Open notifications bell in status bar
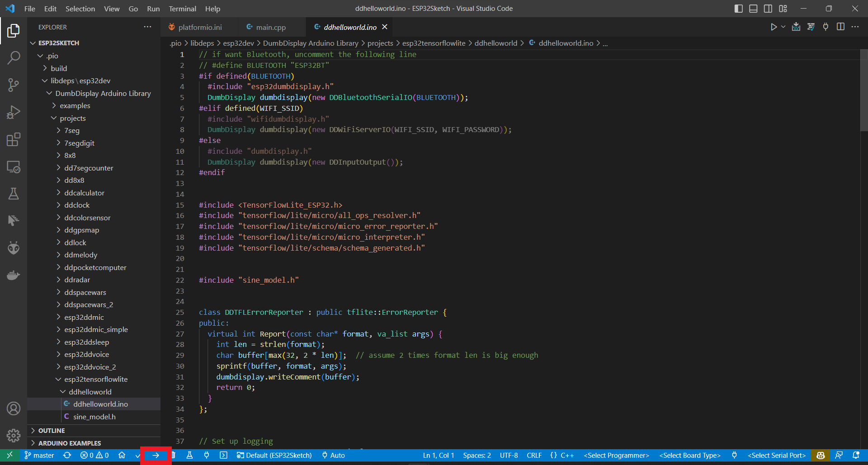 coord(856,456)
